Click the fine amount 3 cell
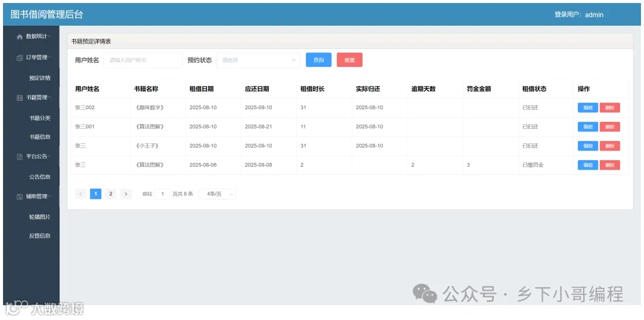Image resolution: width=644 pixels, height=320 pixels. (468, 165)
